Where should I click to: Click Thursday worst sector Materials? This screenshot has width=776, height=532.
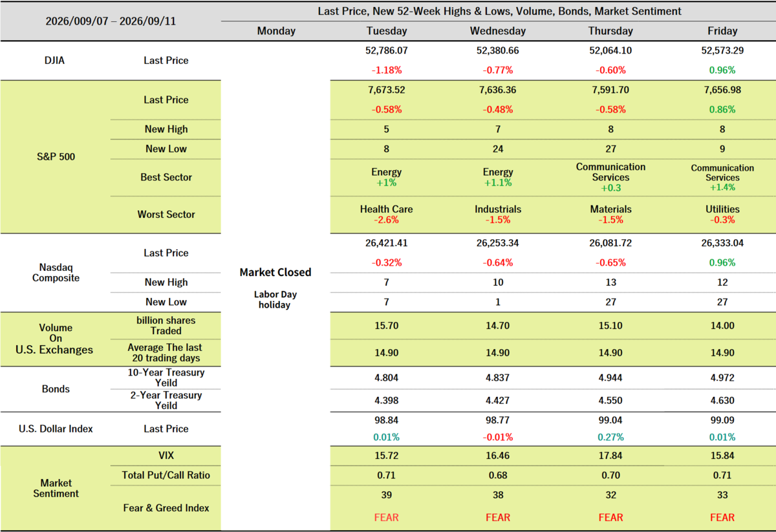610,209
